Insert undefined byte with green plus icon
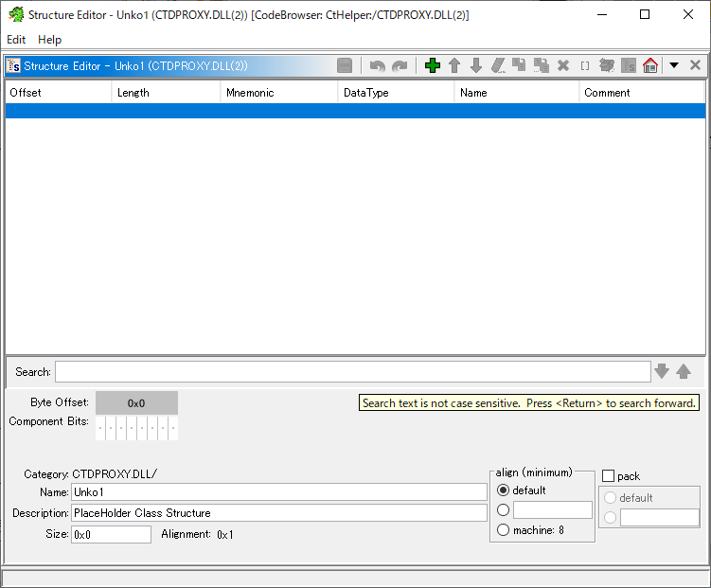The width and height of the screenshot is (711, 588). [x=433, y=65]
